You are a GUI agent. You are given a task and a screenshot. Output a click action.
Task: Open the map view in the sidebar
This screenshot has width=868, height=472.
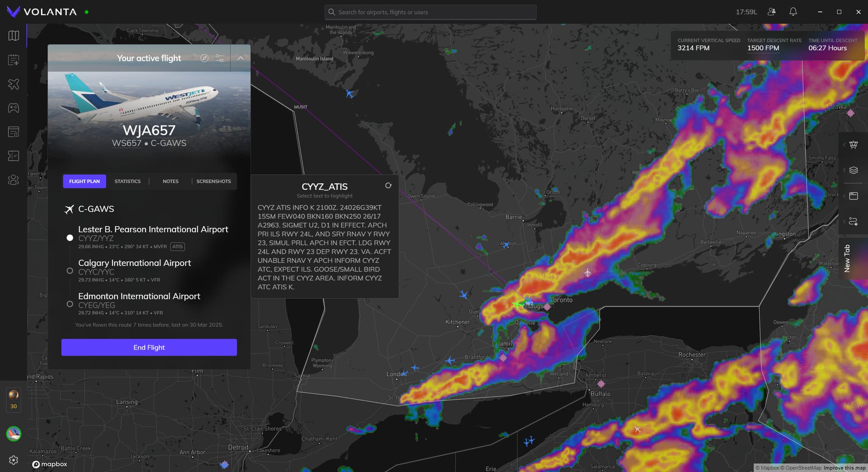14,36
